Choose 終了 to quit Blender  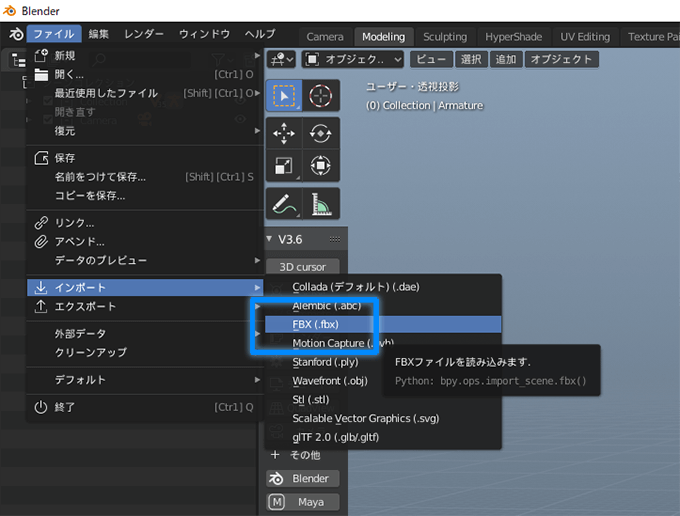[145, 407]
